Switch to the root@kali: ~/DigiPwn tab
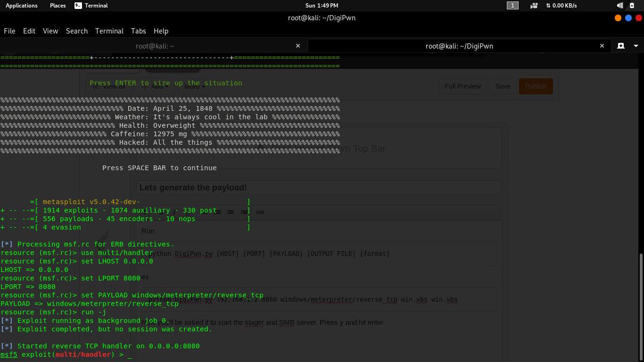644x362 pixels. pos(459,46)
